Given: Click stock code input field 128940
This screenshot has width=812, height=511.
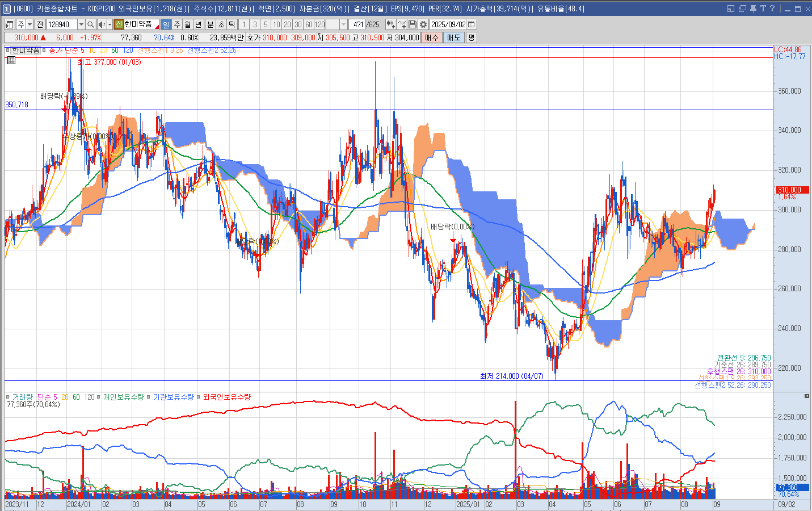Looking at the screenshot, I should pos(62,24).
